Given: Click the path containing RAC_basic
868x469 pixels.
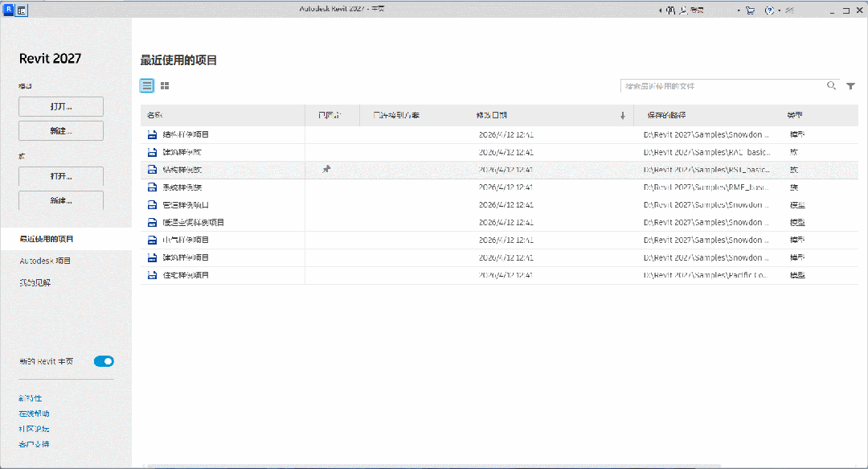Looking at the screenshot, I should coord(707,152).
